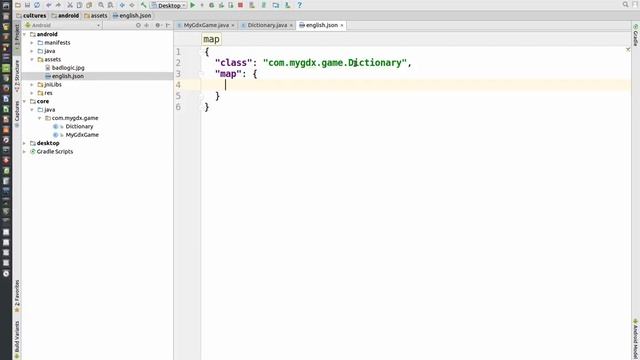This screenshot has height=360, width=640.
Task: Click the Cut scissors icon
Action: point(70,5)
